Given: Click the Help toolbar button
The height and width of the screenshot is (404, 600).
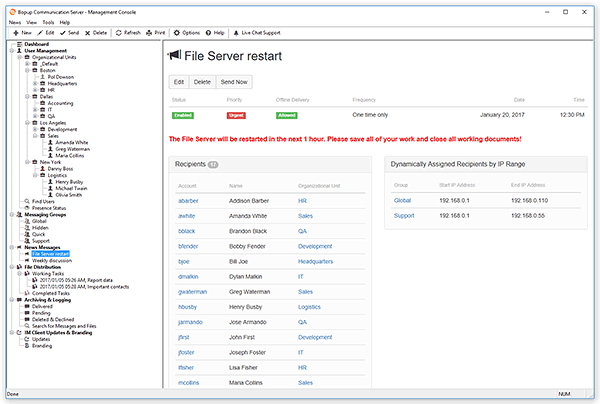Looking at the screenshot, I should pyautogui.click(x=215, y=33).
